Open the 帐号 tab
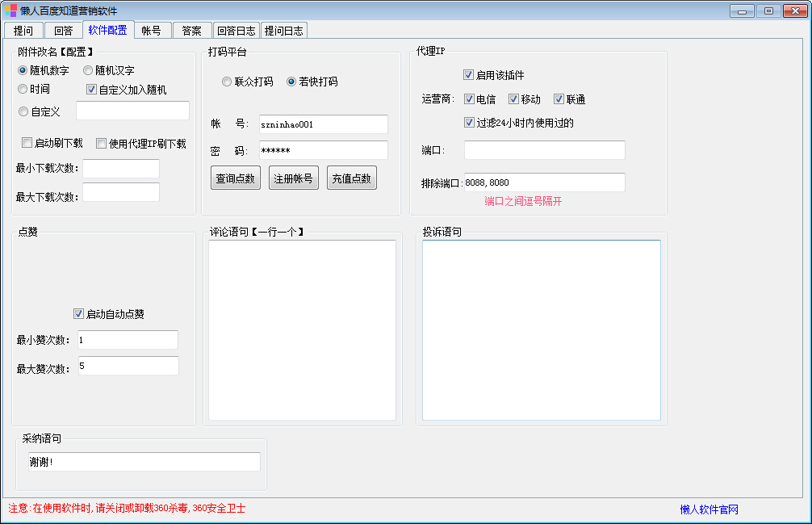 pyautogui.click(x=151, y=31)
